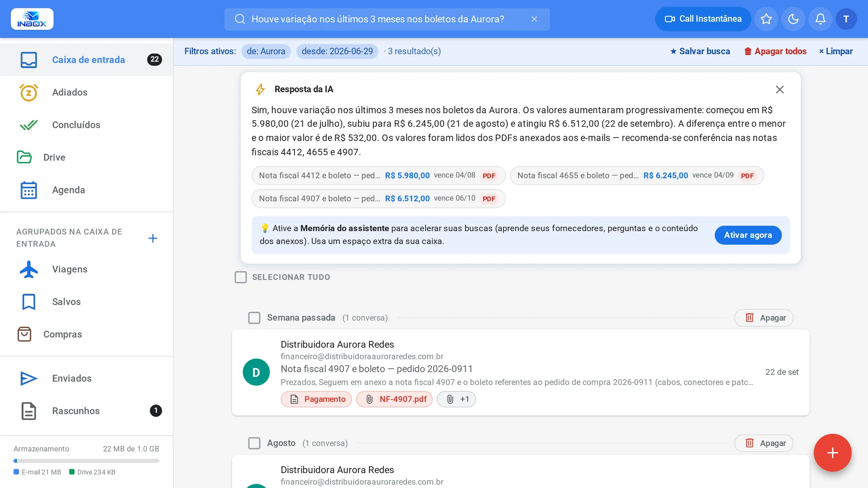Viewport: 868px width, 488px height.
Task: Click Ativar agora for assistant memory
Action: click(748, 235)
